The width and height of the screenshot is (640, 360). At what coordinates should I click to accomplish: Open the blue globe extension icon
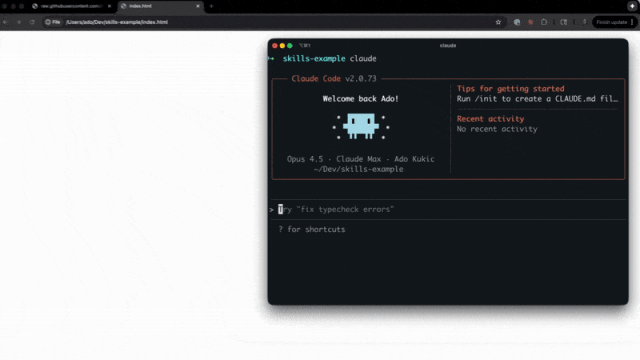coord(517,22)
